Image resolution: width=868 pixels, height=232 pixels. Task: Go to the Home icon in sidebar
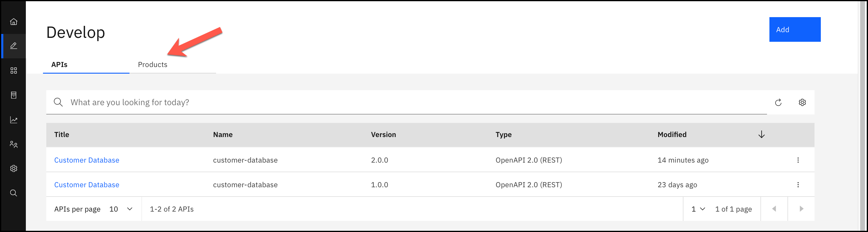point(14,22)
